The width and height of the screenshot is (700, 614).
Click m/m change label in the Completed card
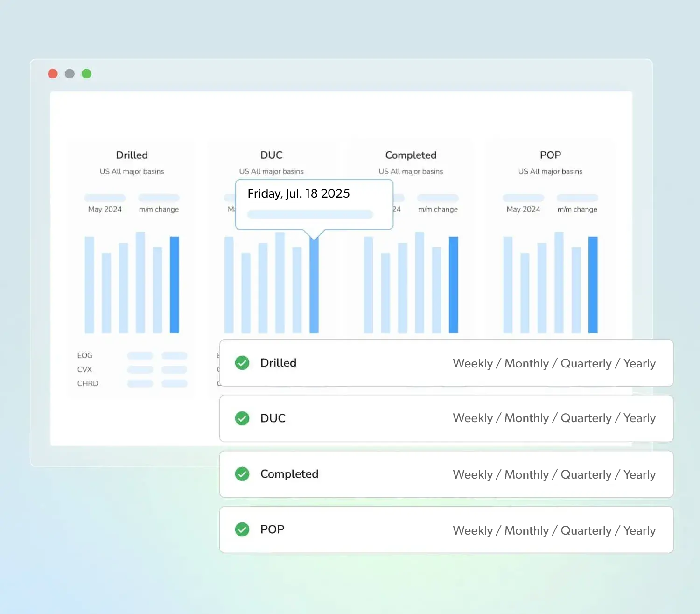coord(438,209)
